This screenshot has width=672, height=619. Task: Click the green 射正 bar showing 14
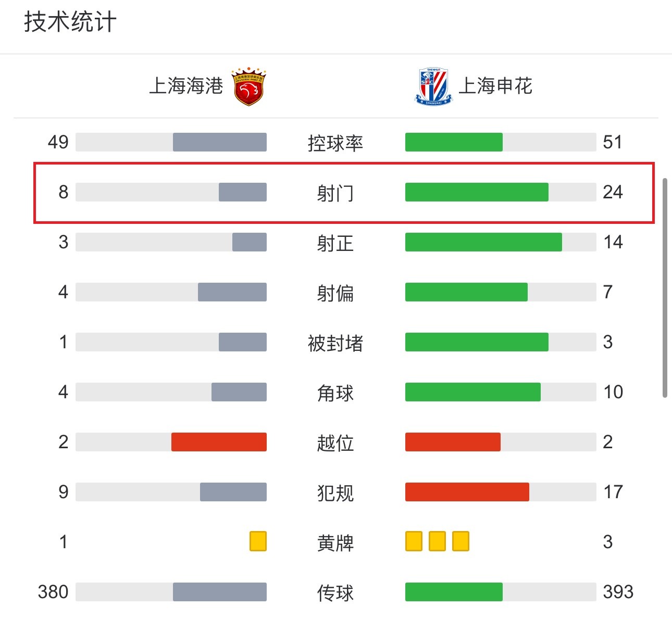click(x=483, y=242)
